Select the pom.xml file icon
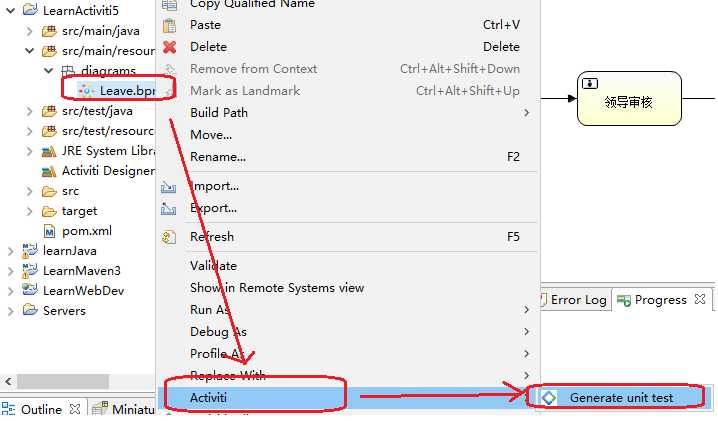Viewport: 718px width, 421px height. [51, 231]
